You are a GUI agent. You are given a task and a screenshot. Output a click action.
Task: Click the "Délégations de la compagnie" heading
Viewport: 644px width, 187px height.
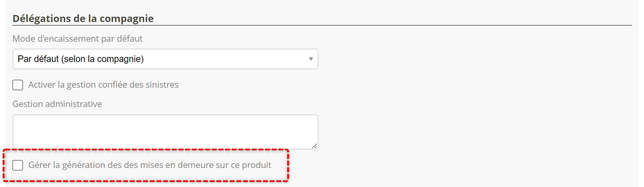point(83,18)
